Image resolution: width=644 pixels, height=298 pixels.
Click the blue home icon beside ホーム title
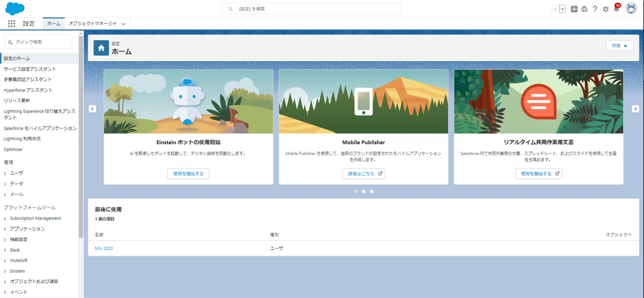click(101, 48)
